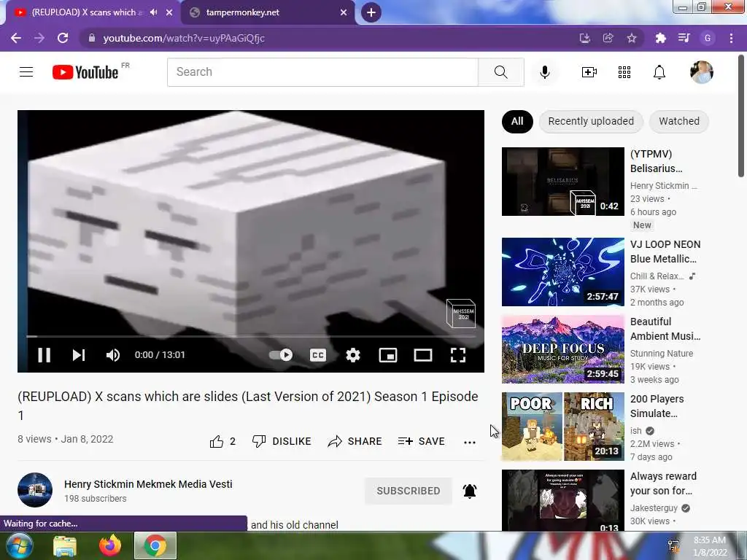This screenshot has height=560, width=747.
Task: Select the Watched filter chip
Action: coord(679,122)
